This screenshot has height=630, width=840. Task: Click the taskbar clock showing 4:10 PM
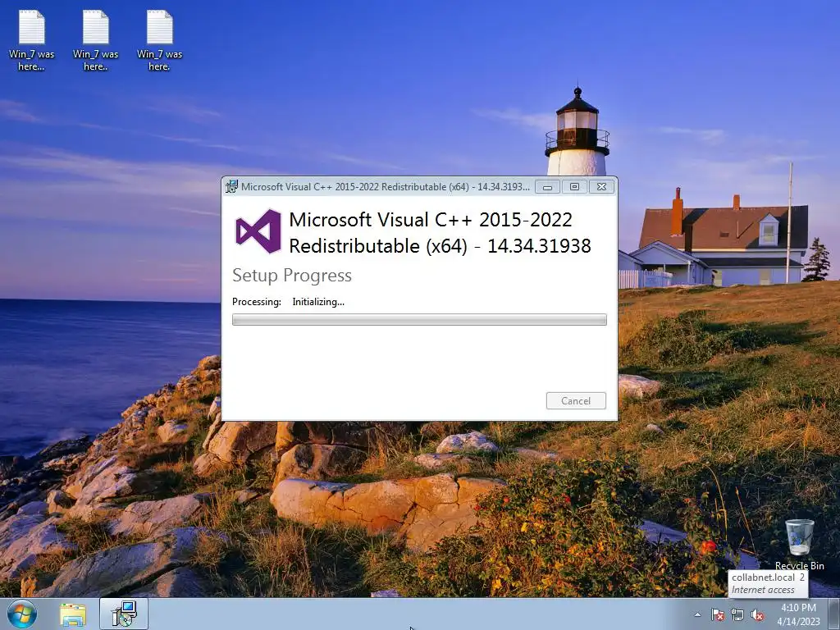coord(798,614)
